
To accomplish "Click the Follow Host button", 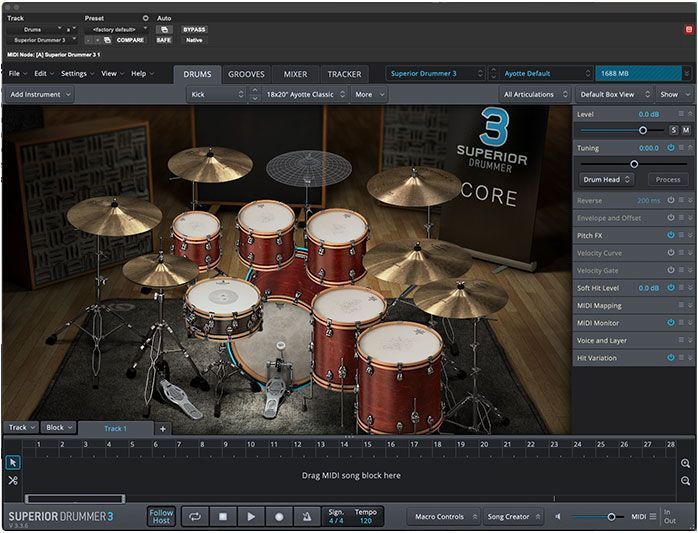I will (x=161, y=517).
